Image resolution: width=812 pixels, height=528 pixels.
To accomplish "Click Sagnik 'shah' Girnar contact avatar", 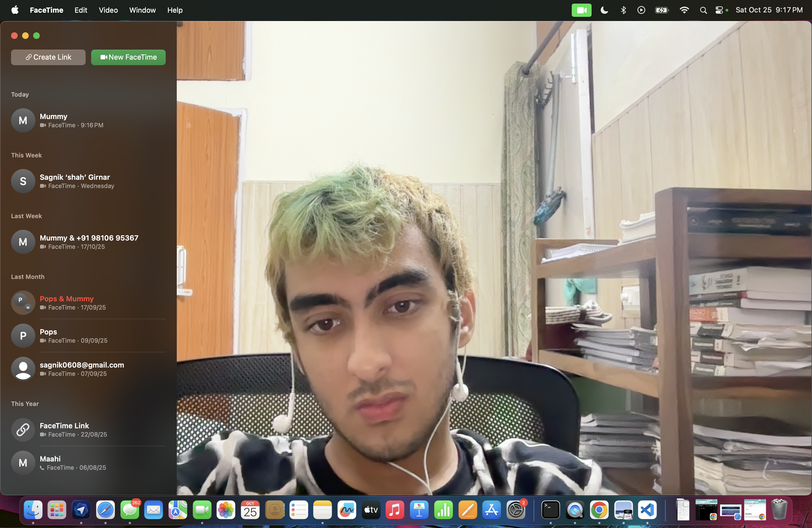I will (x=23, y=181).
